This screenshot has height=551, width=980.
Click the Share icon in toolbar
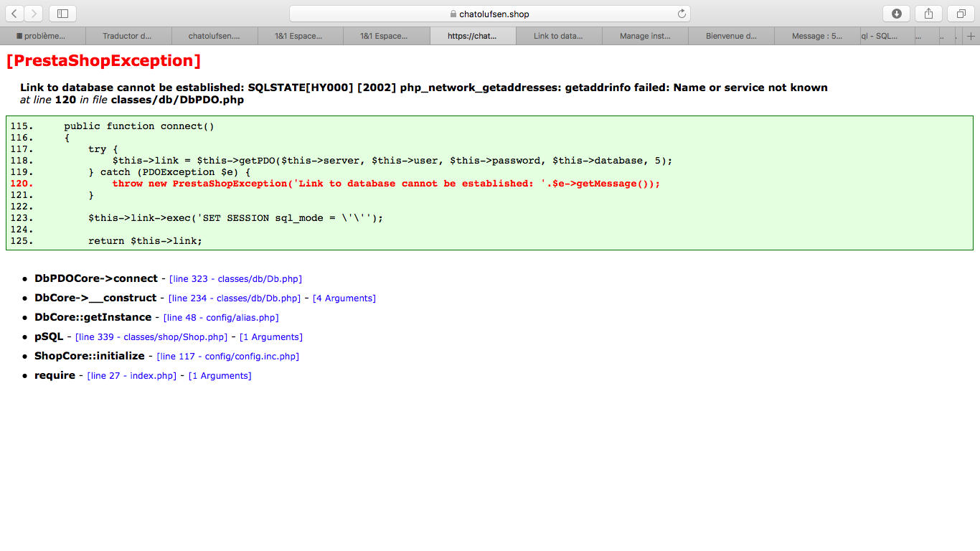928,14
